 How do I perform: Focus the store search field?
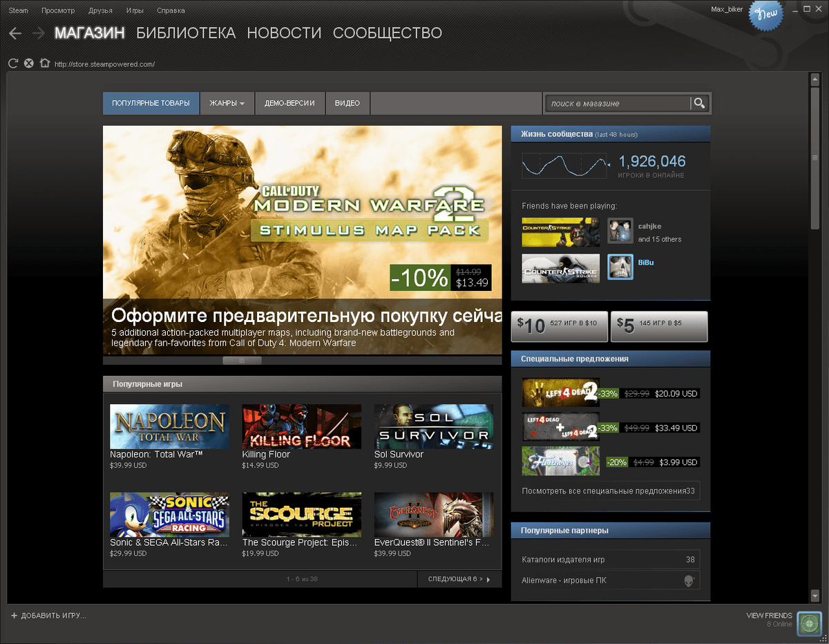[618, 103]
